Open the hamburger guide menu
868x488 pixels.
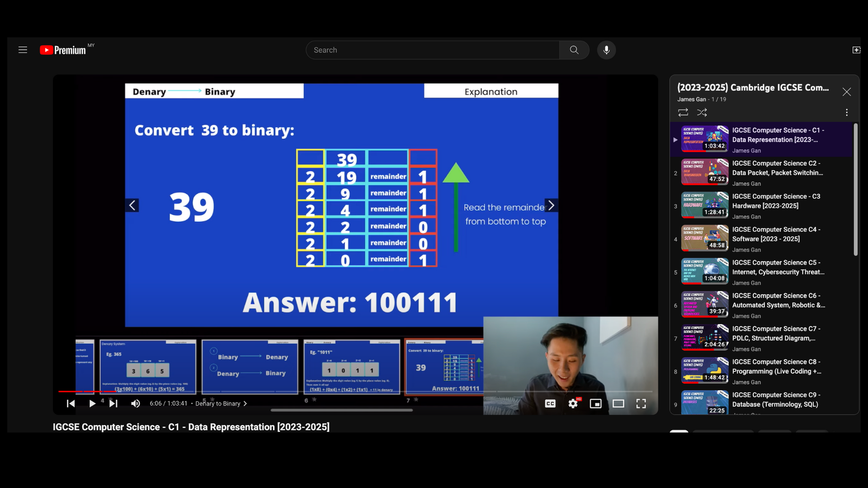23,50
